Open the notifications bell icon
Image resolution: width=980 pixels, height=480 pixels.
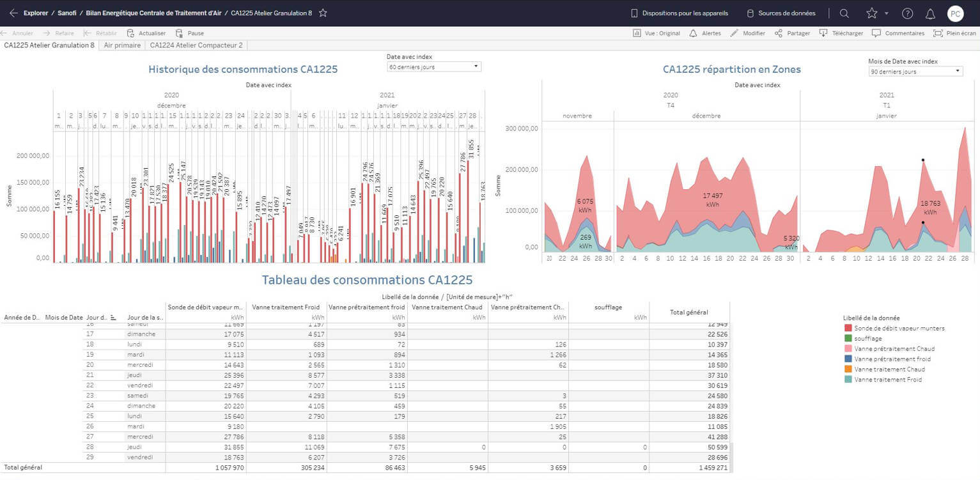click(930, 13)
